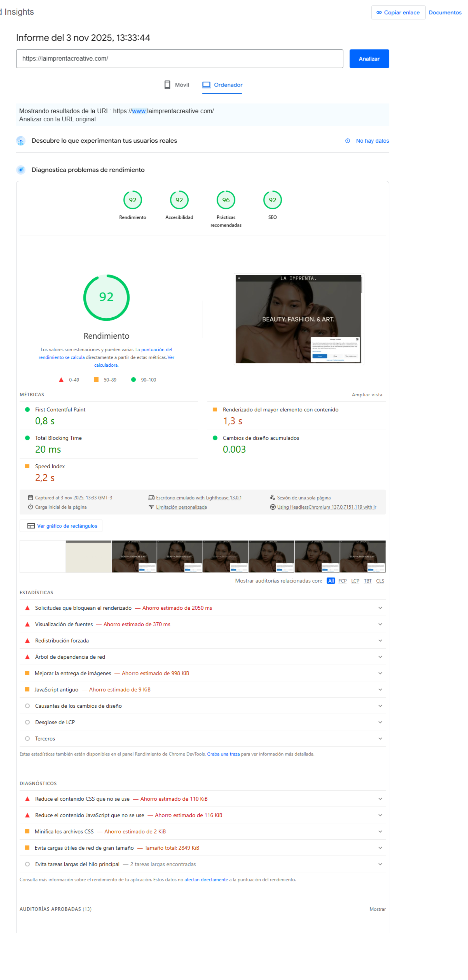Click the calendar icon next to capture date
Image resolution: width=468 pixels, height=980 pixels.
(x=30, y=497)
